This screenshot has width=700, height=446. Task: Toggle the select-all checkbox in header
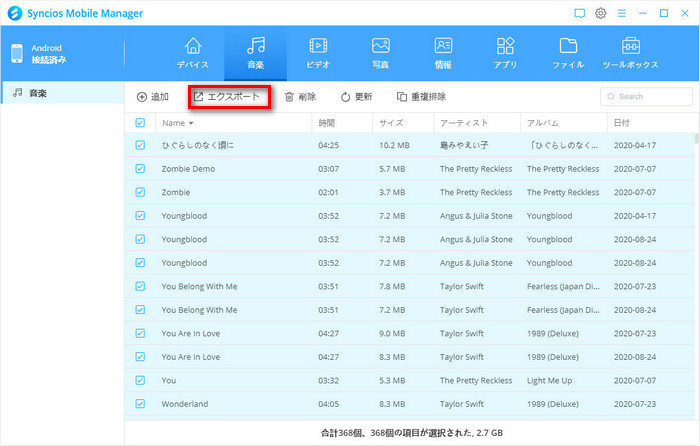(x=140, y=123)
